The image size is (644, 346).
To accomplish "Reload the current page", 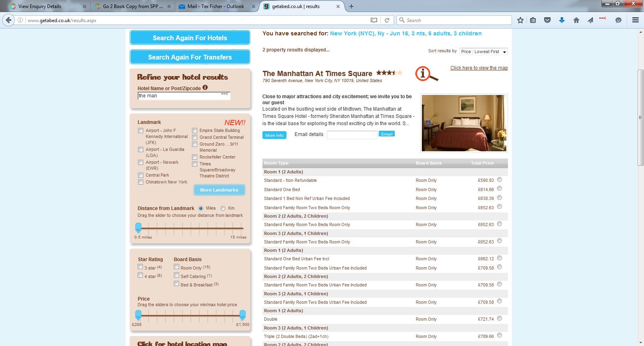I will coord(387,20).
